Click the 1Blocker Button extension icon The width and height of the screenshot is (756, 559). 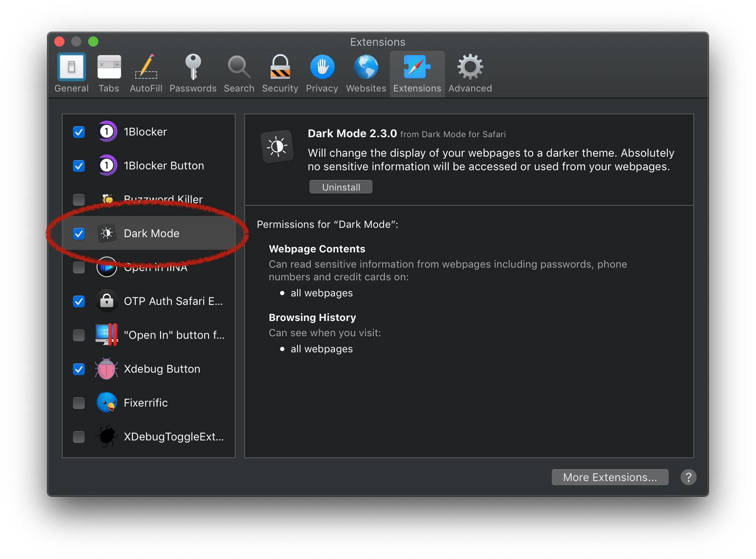[x=107, y=166]
